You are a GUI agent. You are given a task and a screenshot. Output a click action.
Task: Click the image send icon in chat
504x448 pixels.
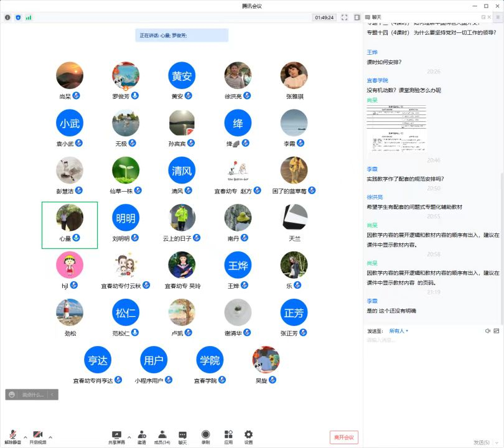[x=496, y=331]
